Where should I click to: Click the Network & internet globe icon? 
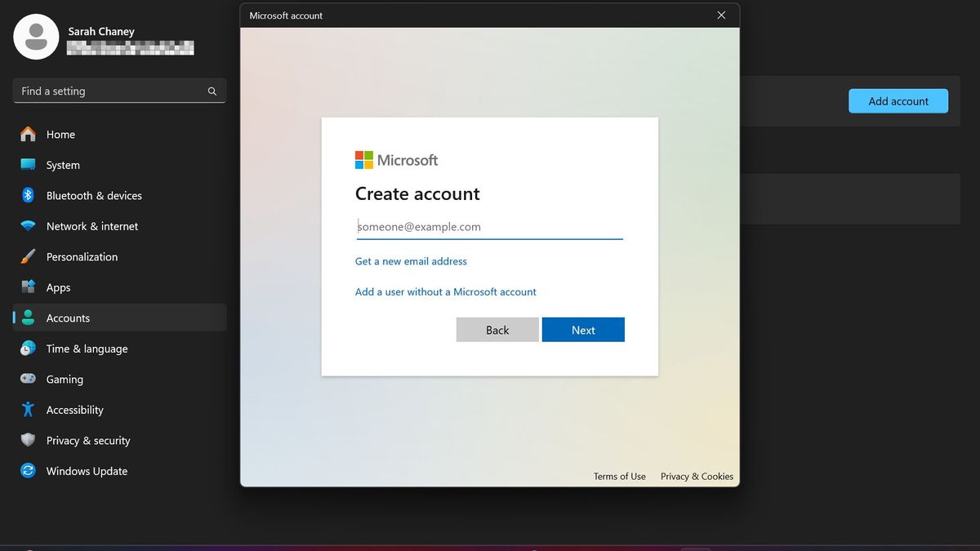27,226
